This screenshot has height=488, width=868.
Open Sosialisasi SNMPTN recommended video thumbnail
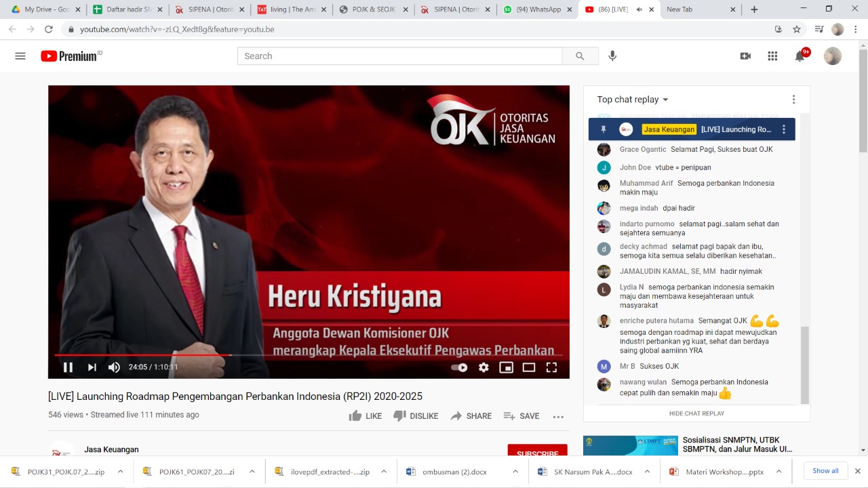630,445
